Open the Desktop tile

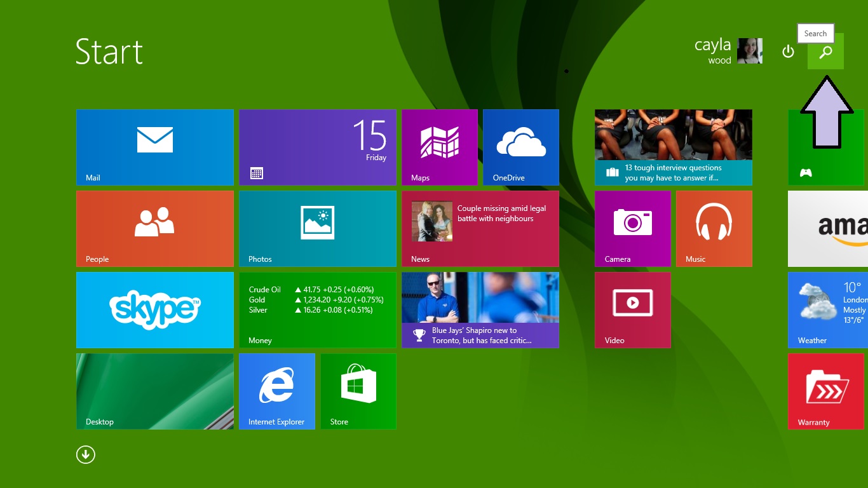[x=155, y=391]
